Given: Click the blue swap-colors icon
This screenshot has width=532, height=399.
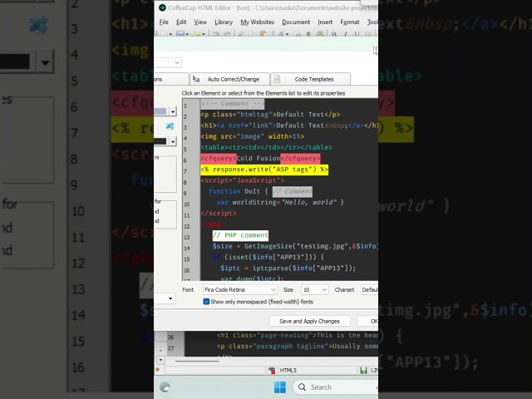Looking at the screenshot, I should 170,126.
